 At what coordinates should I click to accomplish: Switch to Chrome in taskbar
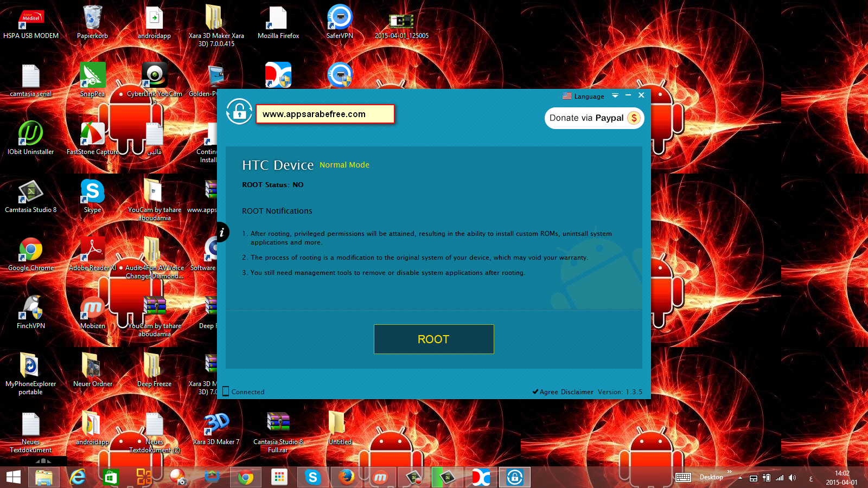click(x=246, y=477)
